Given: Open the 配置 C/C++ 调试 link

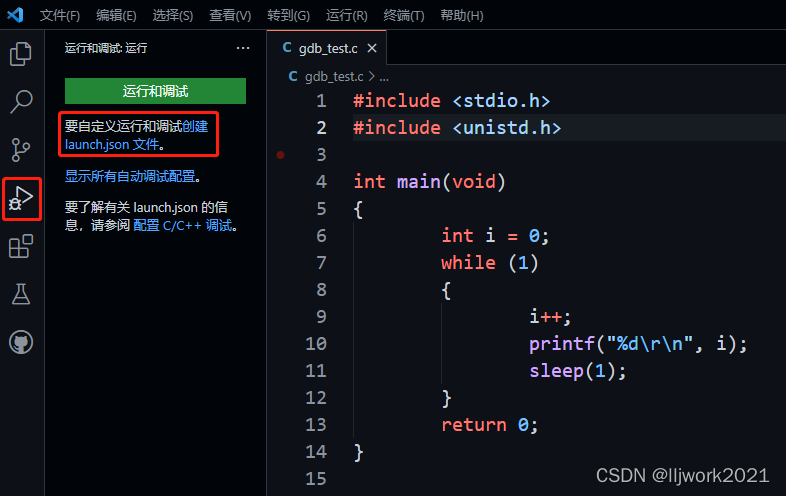Looking at the screenshot, I should click(183, 225).
